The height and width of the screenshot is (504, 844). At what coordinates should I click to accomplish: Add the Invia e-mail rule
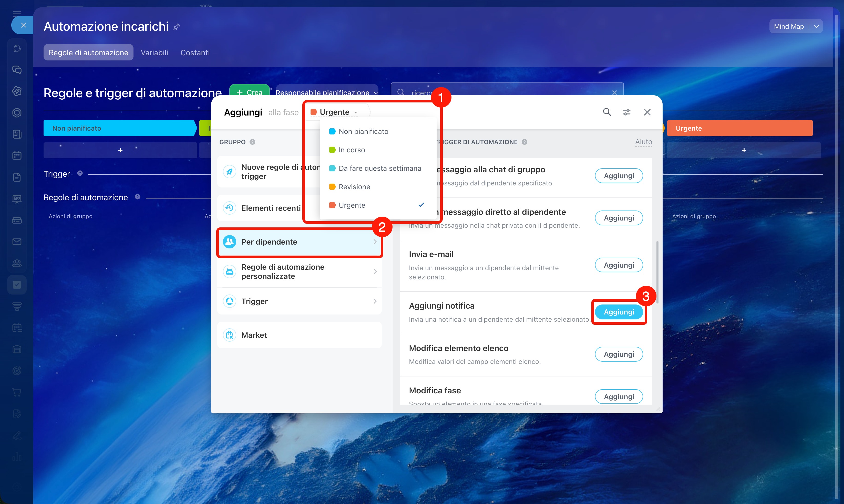(x=619, y=265)
